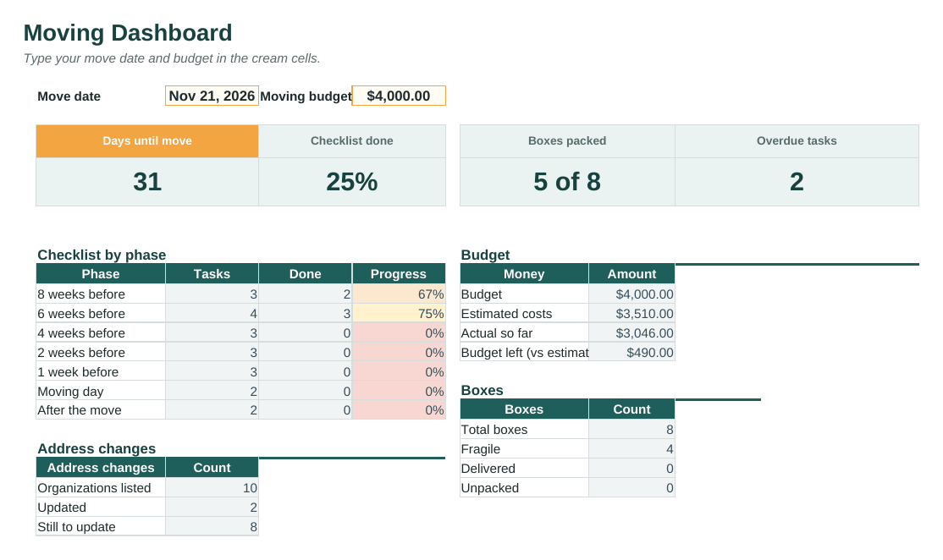Click the Count header in Address changes table

(212, 468)
